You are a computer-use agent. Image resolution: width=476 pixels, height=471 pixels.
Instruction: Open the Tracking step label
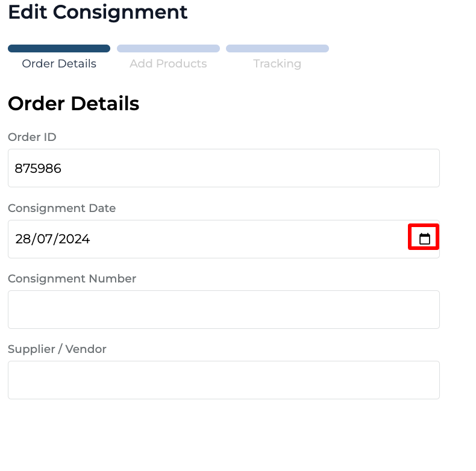[277, 64]
